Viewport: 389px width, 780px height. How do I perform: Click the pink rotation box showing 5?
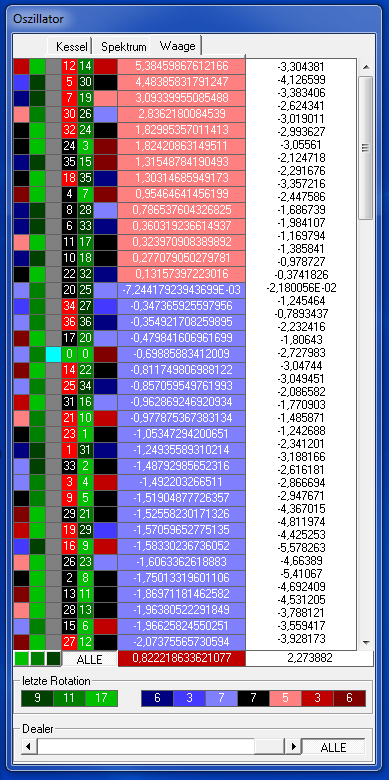pyautogui.click(x=285, y=698)
